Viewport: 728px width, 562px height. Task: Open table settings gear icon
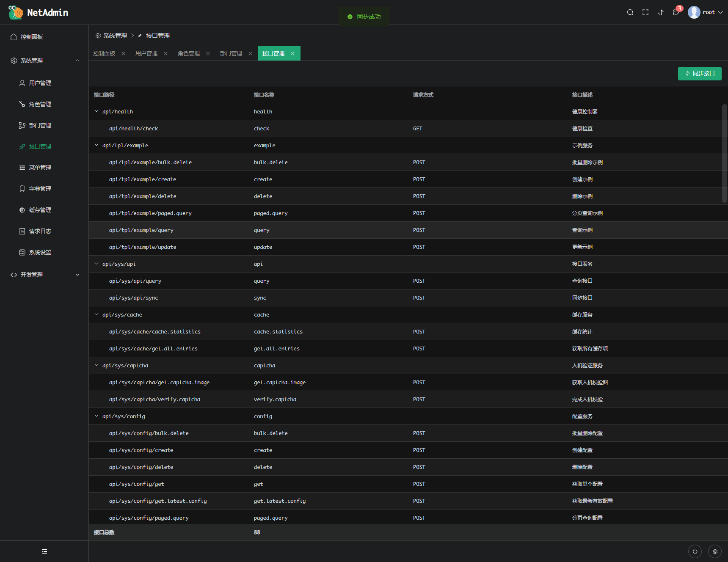[x=715, y=551]
